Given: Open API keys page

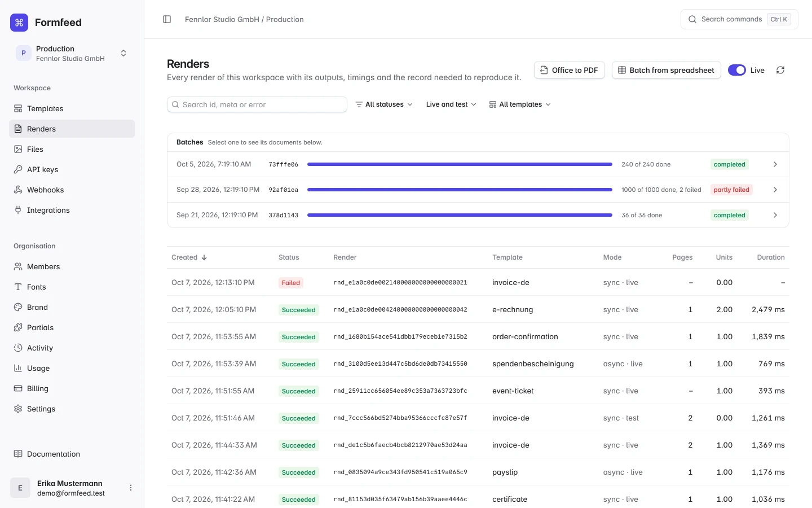Looking at the screenshot, I should click(x=72, y=169).
